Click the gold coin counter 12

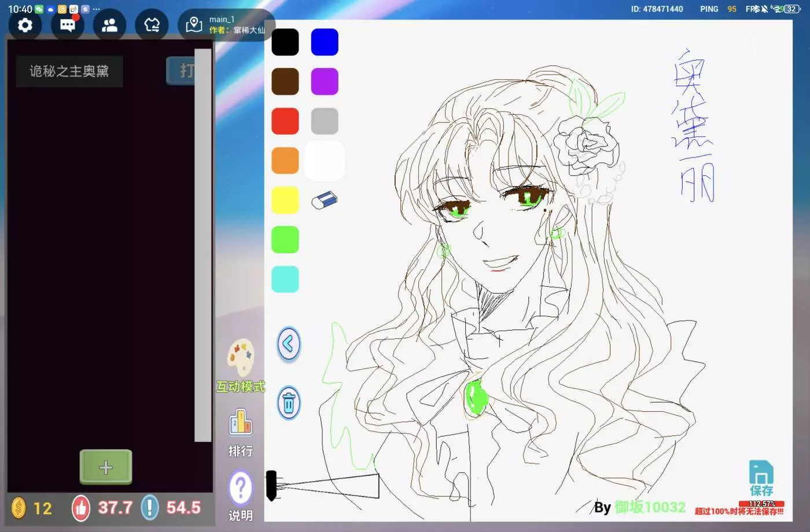pos(32,508)
